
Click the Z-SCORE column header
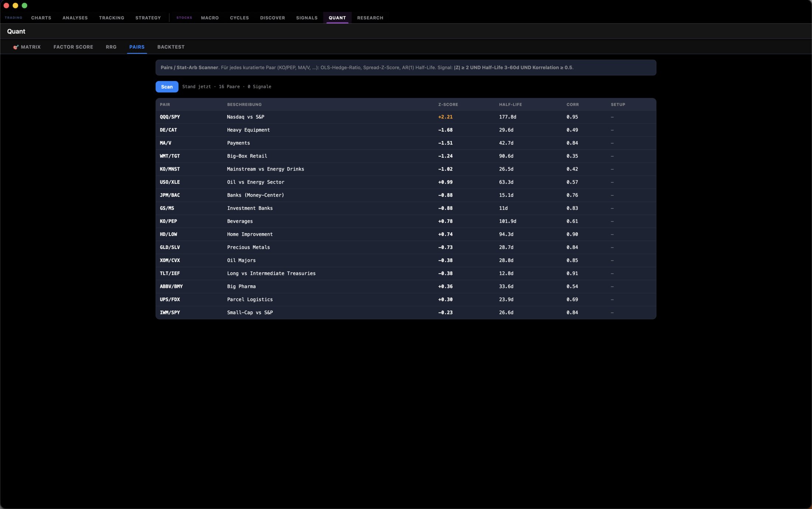click(448, 105)
